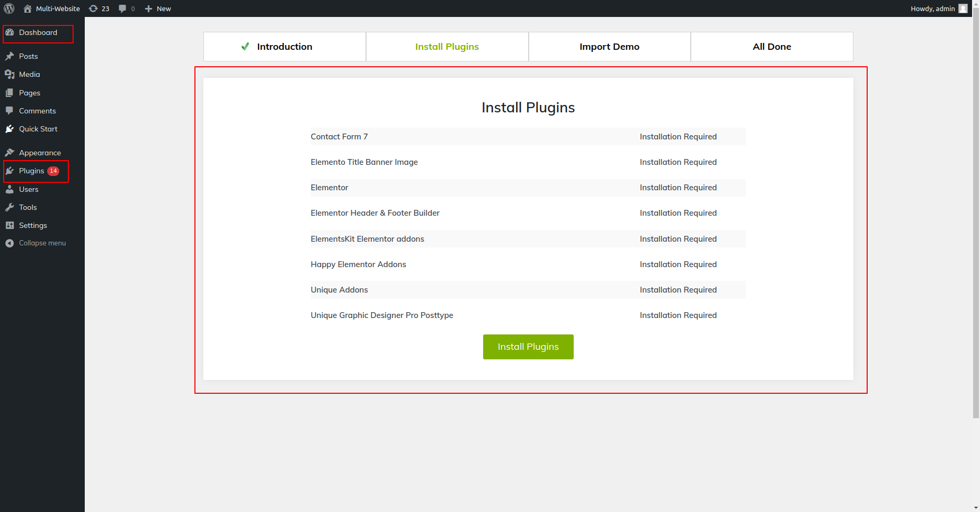Open the New content dropdown
Image resolution: width=980 pixels, height=512 pixels.
click(158, 8)
